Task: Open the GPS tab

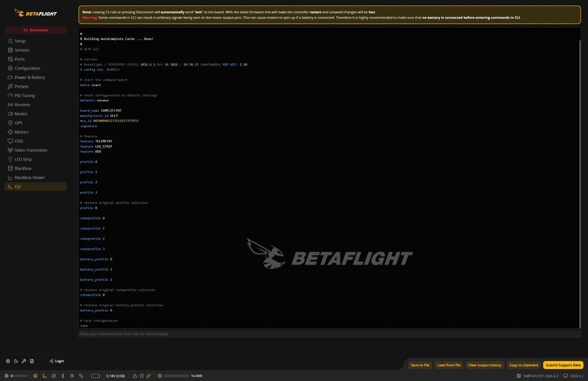Action: (x=36, y=123)
